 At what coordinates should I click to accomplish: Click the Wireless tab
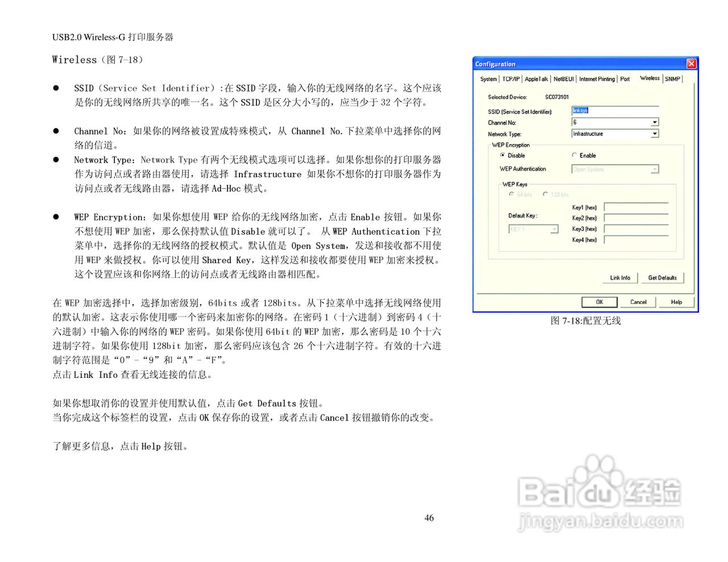[x=649, y=79]
